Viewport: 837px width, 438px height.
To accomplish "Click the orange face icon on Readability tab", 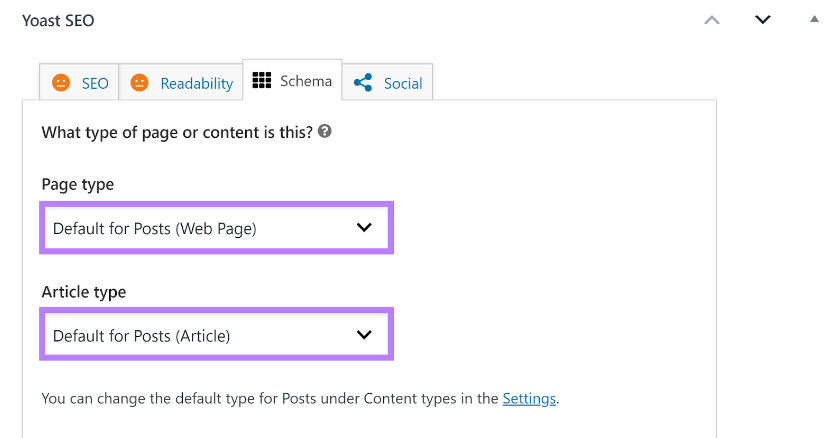I will 140,83.
